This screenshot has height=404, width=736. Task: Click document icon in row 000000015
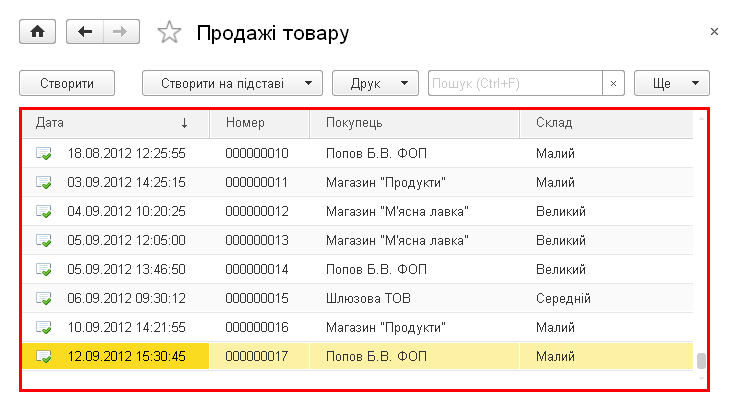coord(44,298)
